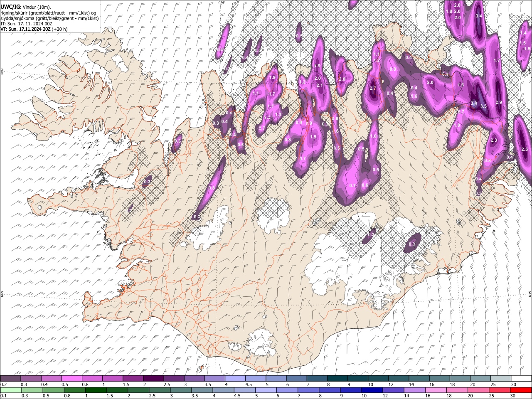Click the 2.7 precipitation value on the map
This screenshot has width=532, height=399.
click(373, 89)
